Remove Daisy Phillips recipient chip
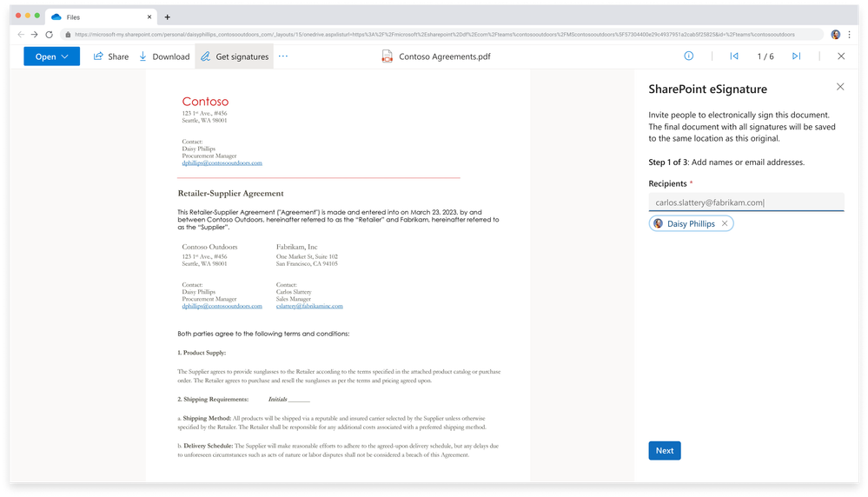This screenshot has height=497, width=868. click(x=725, y=223)
